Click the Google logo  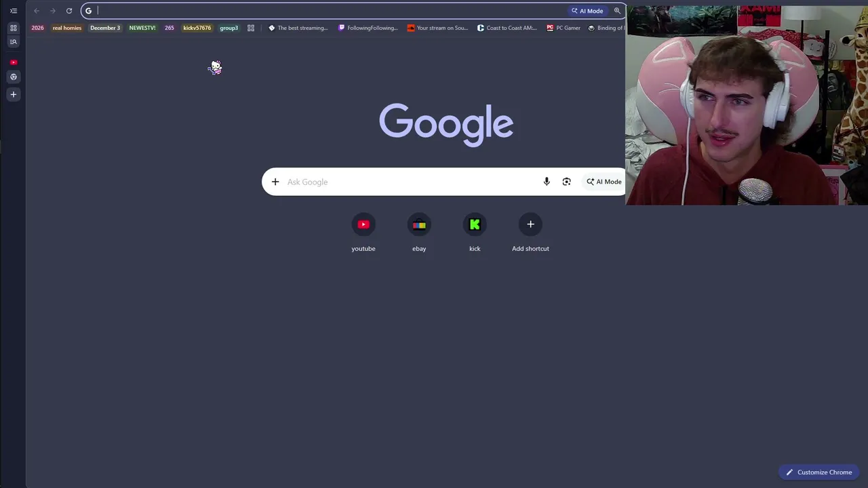pos(446,125)
